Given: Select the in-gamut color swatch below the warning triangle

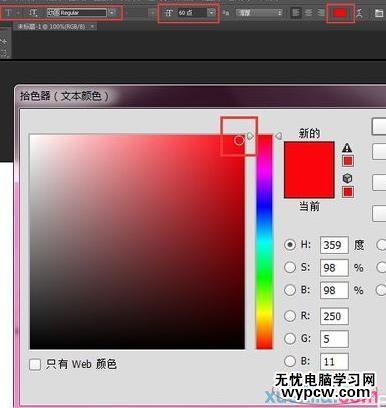Looking at the screenshot, I should [348, 161].
